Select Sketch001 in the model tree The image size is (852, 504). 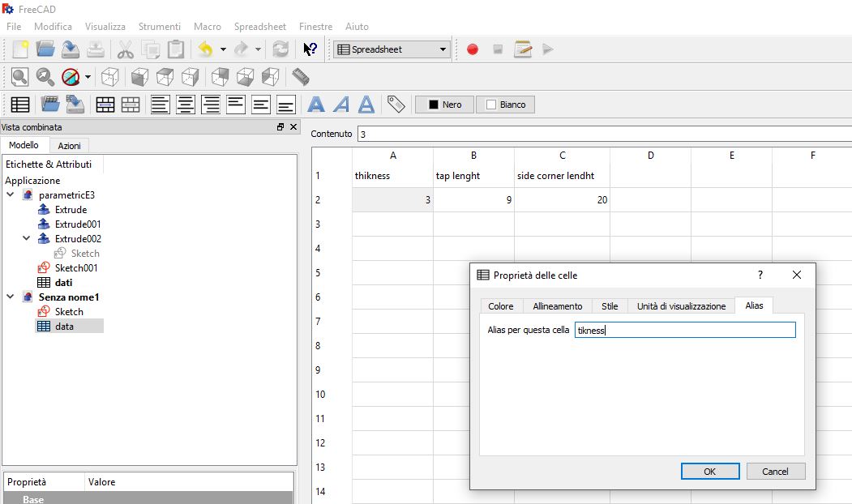tap(76, 267)
